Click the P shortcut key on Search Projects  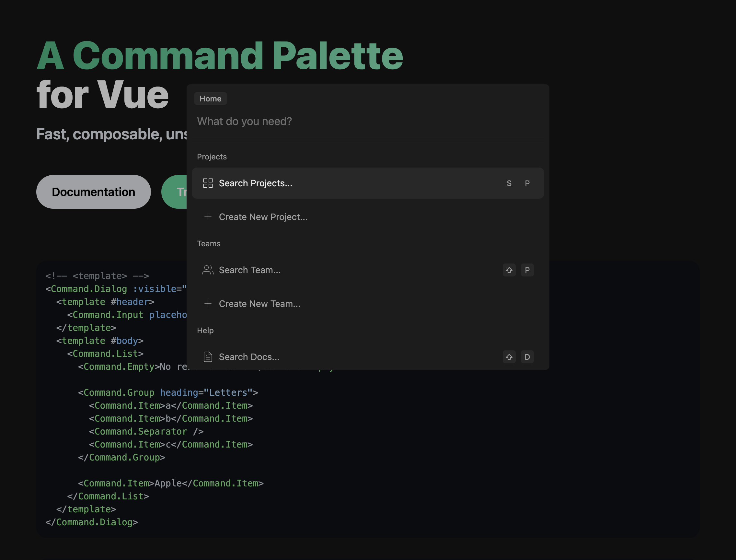point(527,183)
